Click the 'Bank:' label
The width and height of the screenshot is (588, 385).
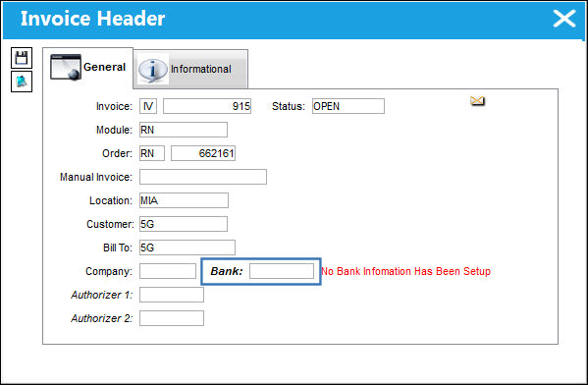pyautogui.click(x=227, y=271)
